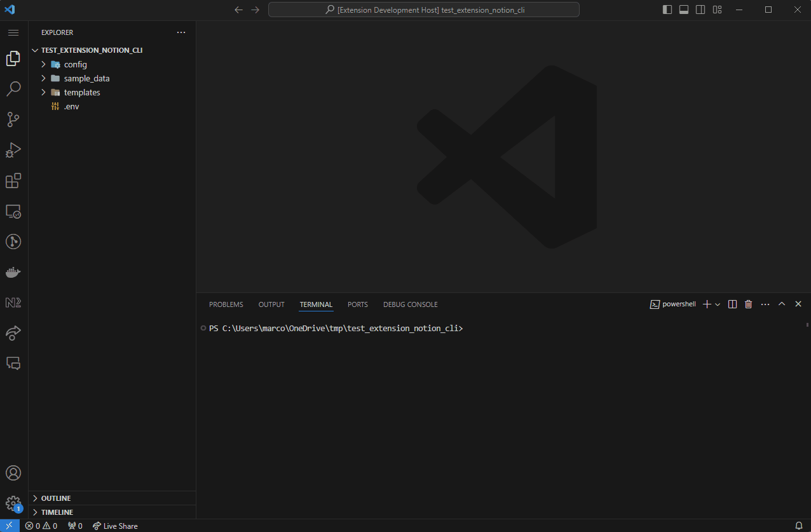The image size is (811, 532).
Task: Open notifications bell
Action: tap(799, 526)
